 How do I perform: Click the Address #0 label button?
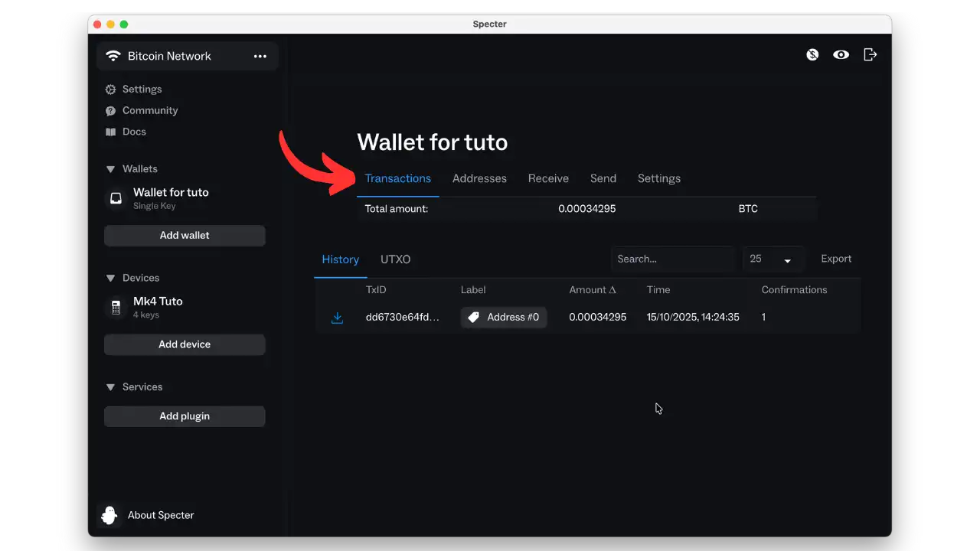504,317
